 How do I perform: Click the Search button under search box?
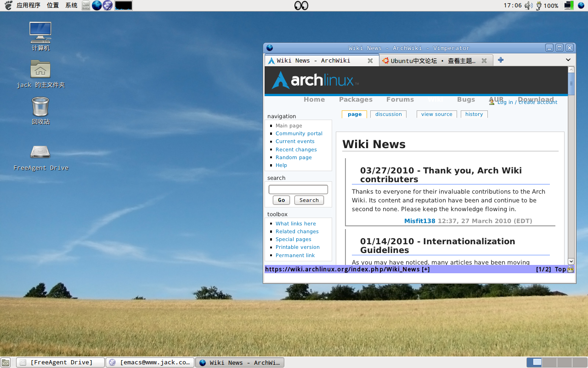(309, 200)
